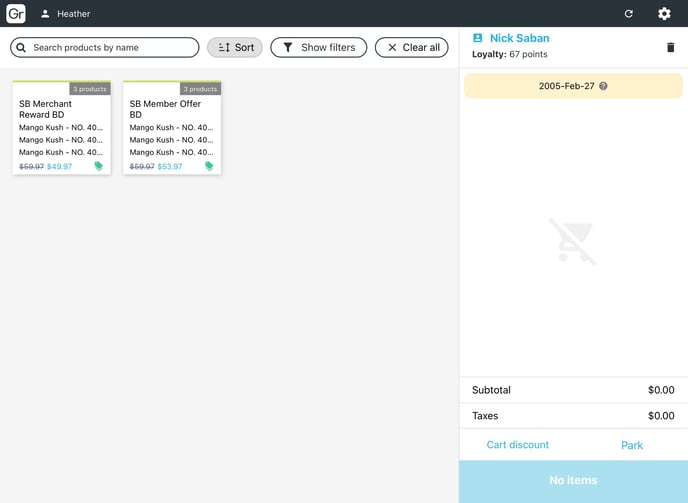The width and height of the screenshot is (688, 503).
Task: Click the Search products by name field
Action: (x=105, y=47)
